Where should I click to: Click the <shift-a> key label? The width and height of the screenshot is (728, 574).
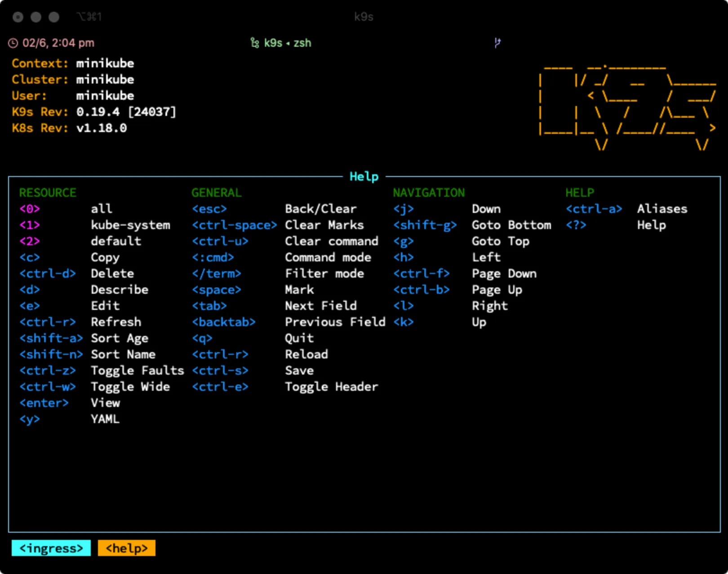tap(51, 338)
